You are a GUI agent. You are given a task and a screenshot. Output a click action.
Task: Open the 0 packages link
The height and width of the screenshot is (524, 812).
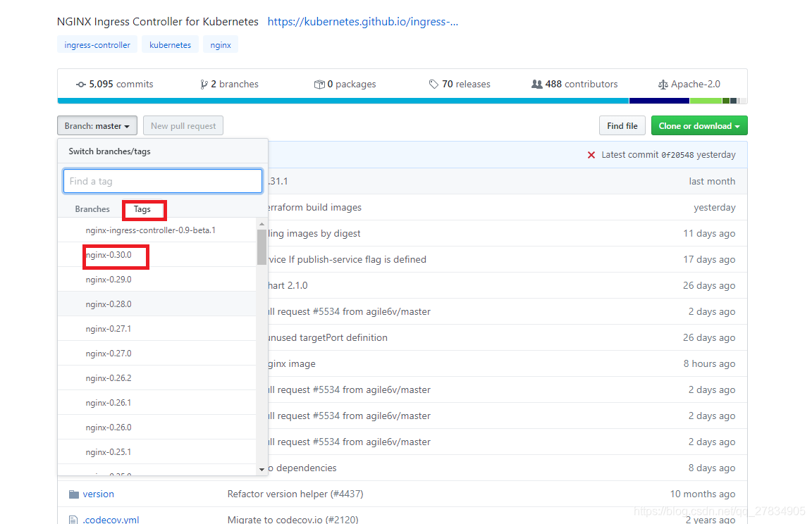tap(345, 85)
